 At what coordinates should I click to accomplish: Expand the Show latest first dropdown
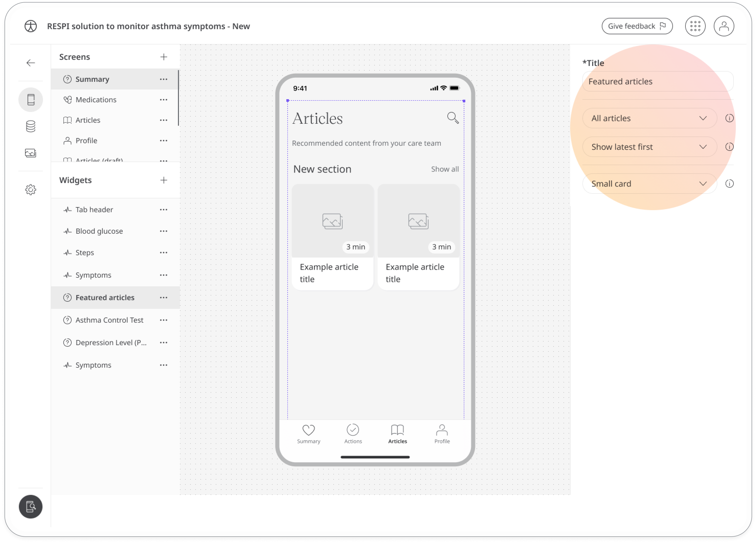[703, 147]
